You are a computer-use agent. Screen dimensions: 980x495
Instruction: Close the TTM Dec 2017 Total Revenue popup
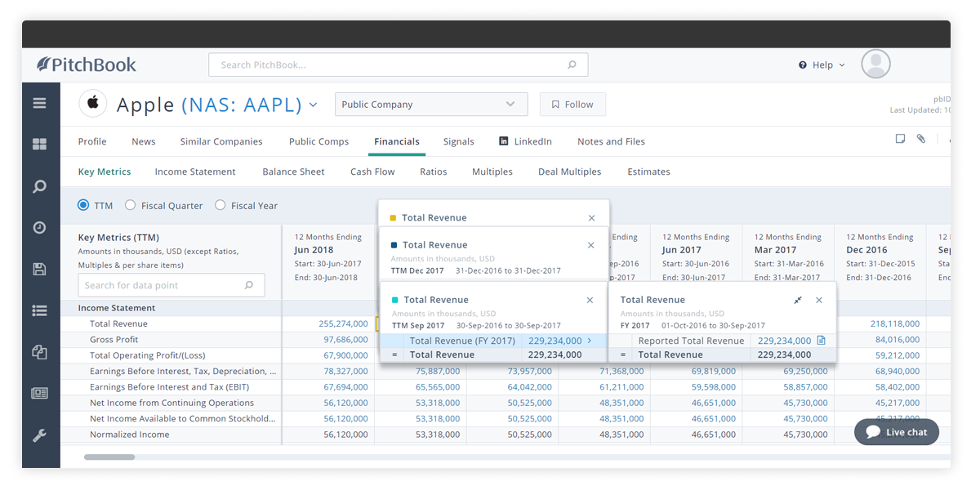[591, 245]
